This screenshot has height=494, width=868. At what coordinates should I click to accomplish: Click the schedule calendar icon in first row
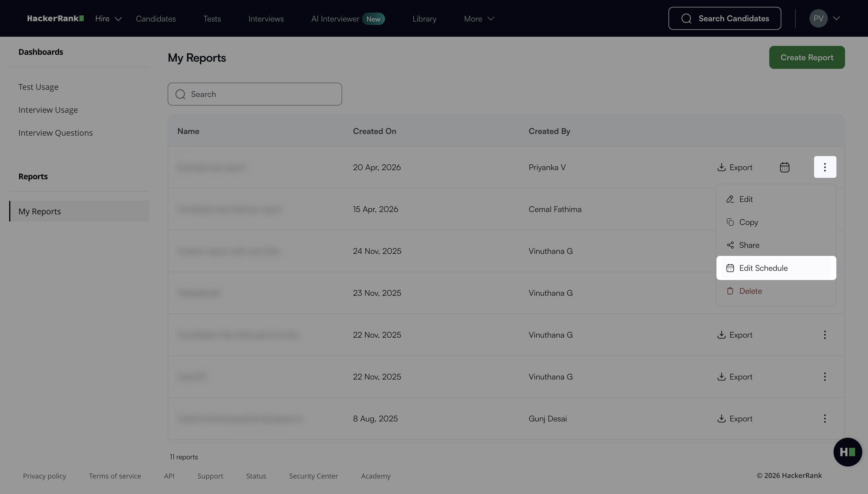pyautogui.click(x=784, y=167)
